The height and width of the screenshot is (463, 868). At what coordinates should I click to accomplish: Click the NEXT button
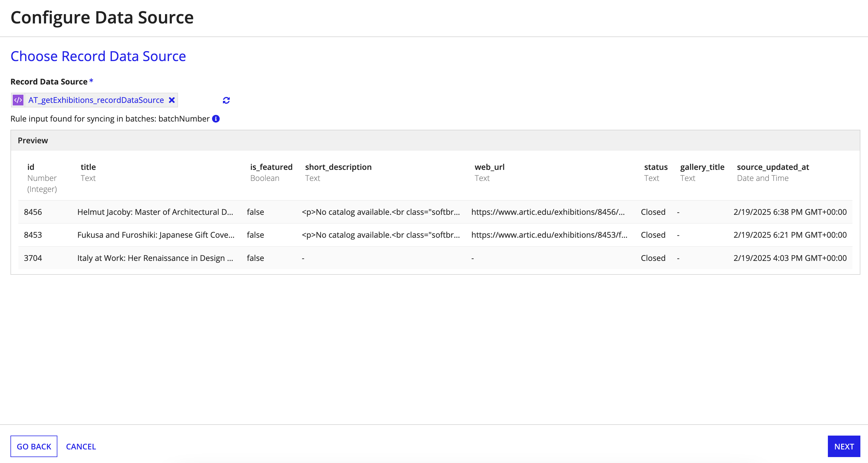tap(844, 446)
